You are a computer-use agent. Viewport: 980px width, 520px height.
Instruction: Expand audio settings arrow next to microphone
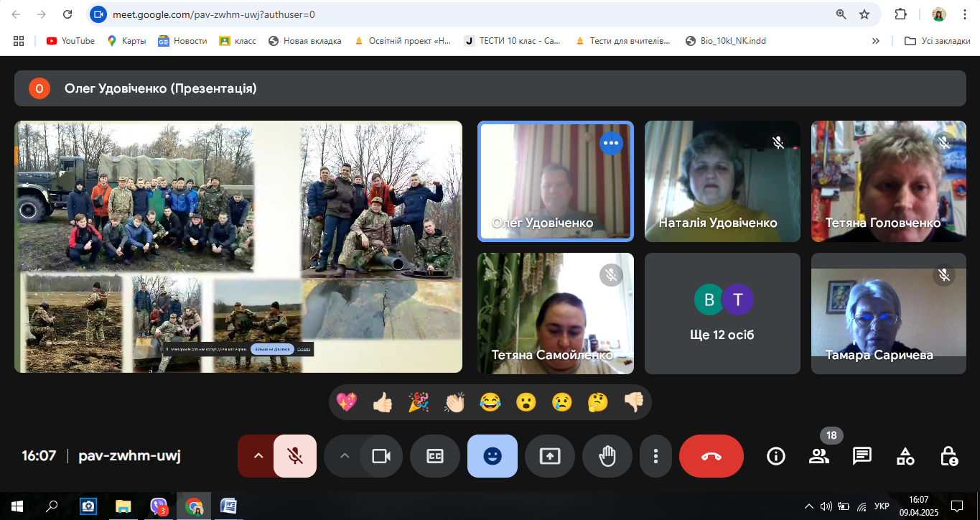coord(258,456)
